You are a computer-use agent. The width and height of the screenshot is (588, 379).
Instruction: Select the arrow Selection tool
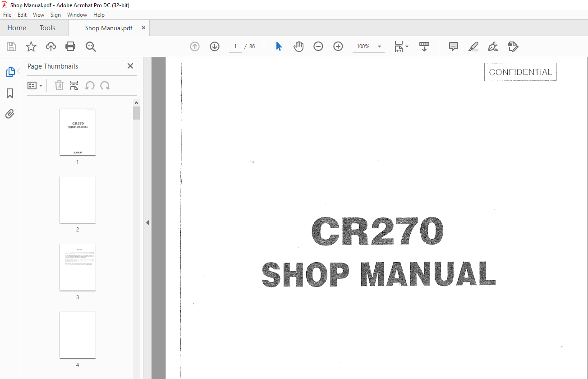[x=279, y=46]
